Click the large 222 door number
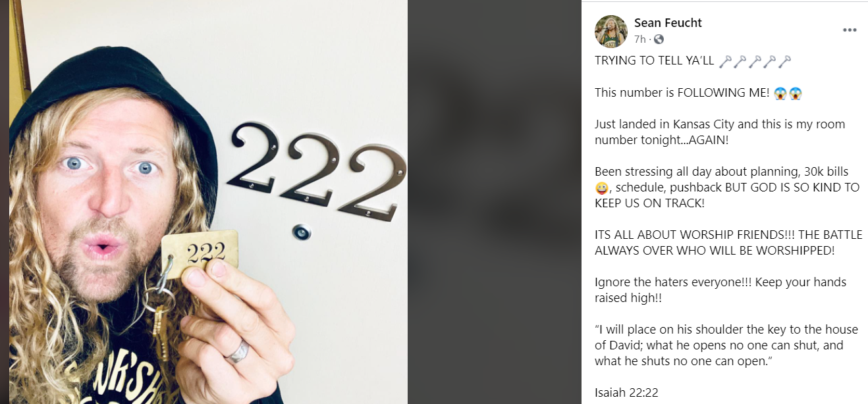The width and height of the screenshot is (868, 404). [315, 171]
